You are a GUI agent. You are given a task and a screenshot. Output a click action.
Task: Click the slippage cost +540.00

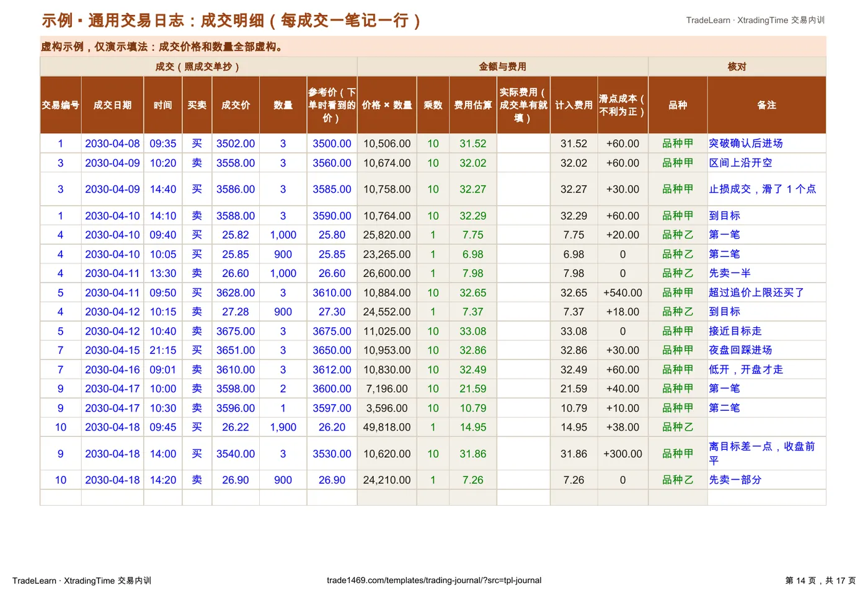coord(622,292)
